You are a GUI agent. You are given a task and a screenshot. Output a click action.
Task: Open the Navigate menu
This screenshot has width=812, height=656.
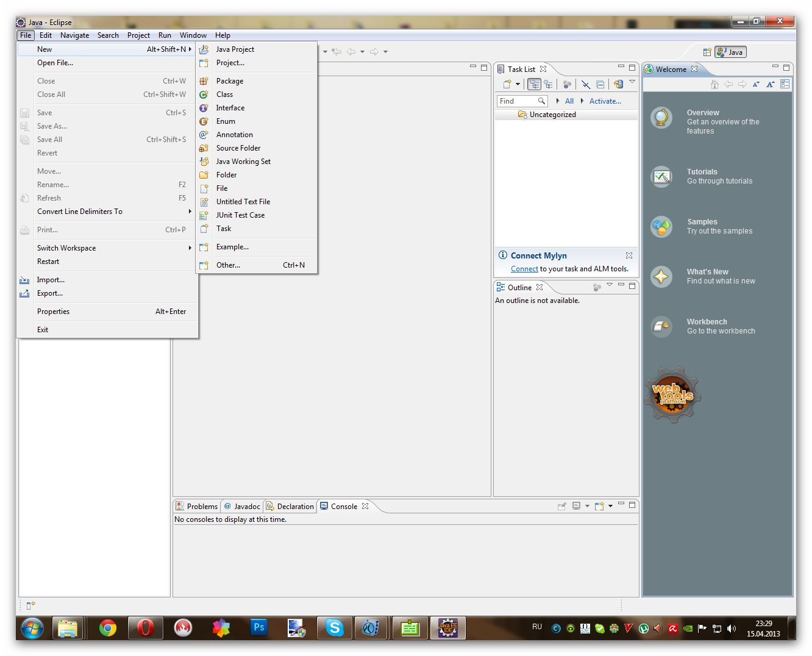[x=74, y=35]
